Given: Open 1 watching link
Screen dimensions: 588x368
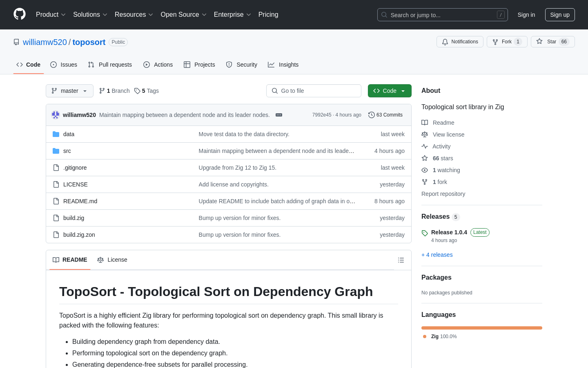Looking at the screenshot, I should coord(441,170).
